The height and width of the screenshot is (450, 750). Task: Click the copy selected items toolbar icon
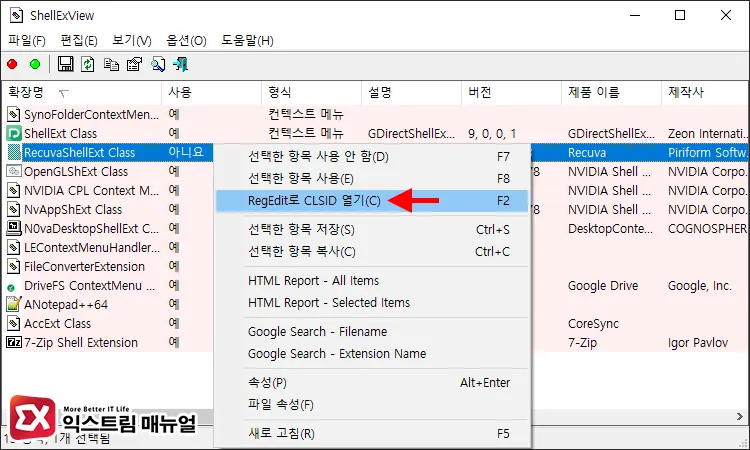[x=111, y=64]
